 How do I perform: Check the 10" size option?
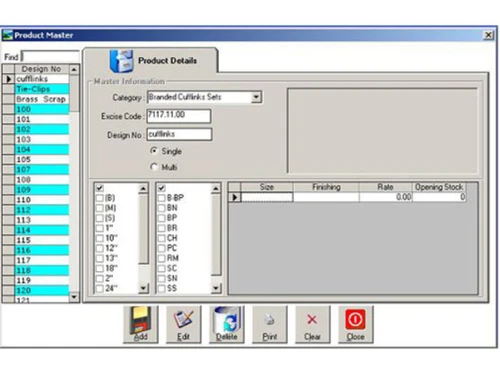pos(99,238)
